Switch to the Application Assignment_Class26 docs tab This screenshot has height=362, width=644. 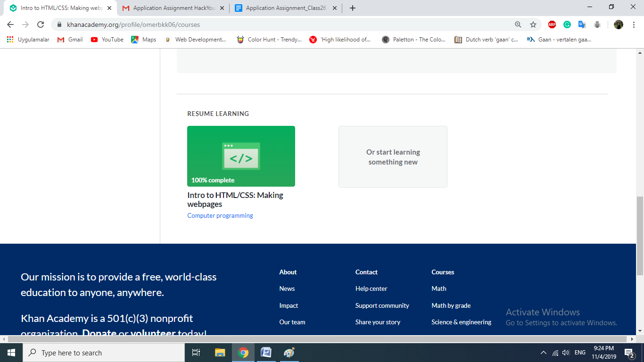[286, 8]
